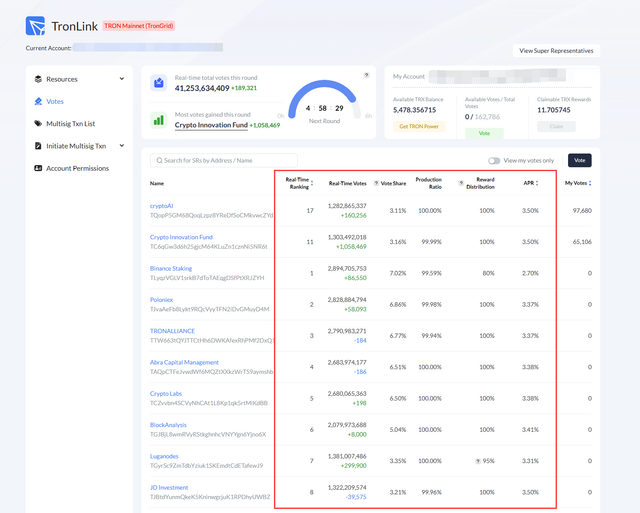
Task: Click Binance Staking reward distribution 80%
Action: coord(489,273)
